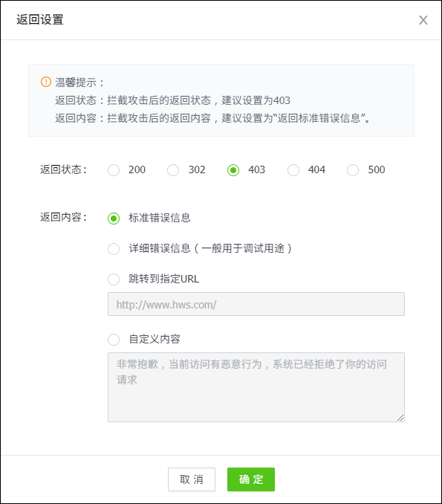Click the 取消 cancel button

pos(192,479)
